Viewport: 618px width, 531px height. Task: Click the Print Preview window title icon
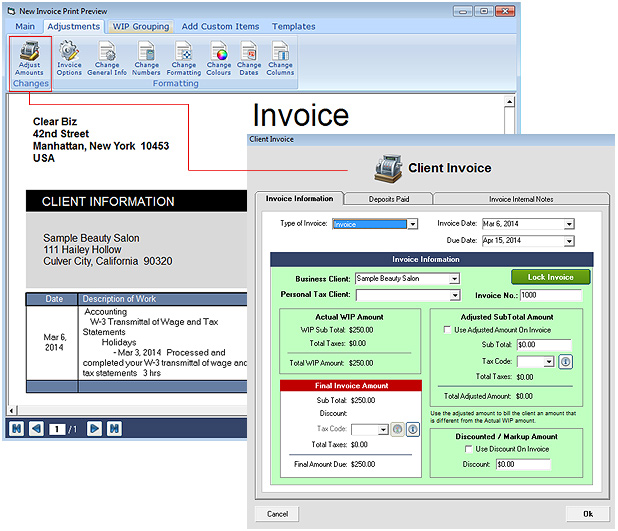click(11, 11)
